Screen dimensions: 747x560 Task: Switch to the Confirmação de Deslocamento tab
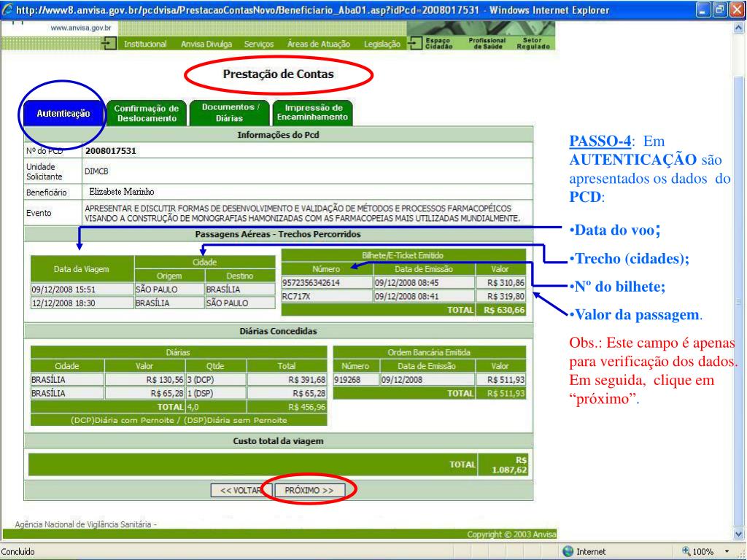tap(146, 114)
